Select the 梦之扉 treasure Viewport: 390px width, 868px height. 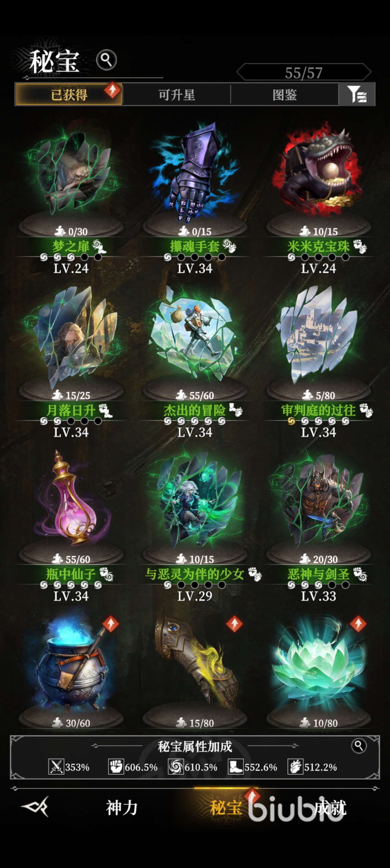(71, 174)
